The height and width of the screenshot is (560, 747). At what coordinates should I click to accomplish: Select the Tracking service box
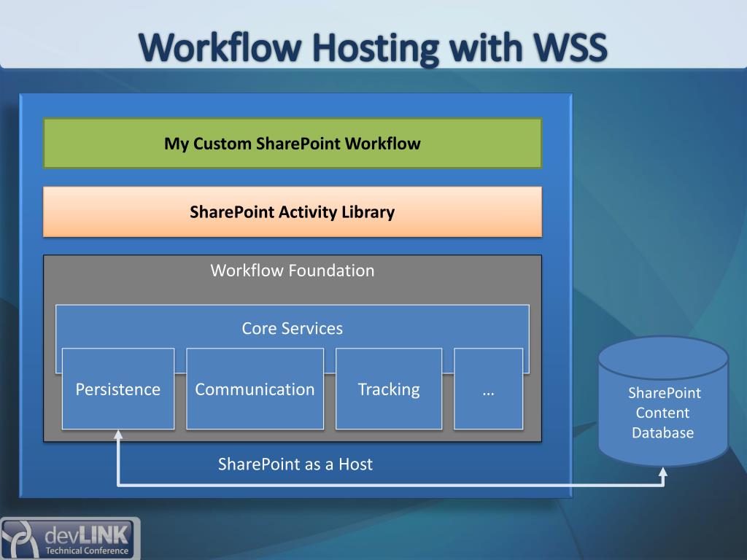tap(389, 389)
